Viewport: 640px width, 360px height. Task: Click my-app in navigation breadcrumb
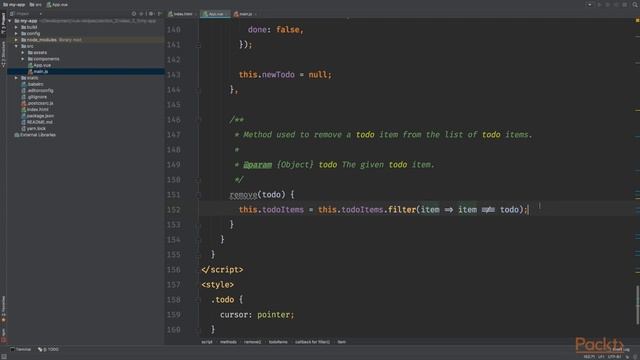(x=14, y=4)
